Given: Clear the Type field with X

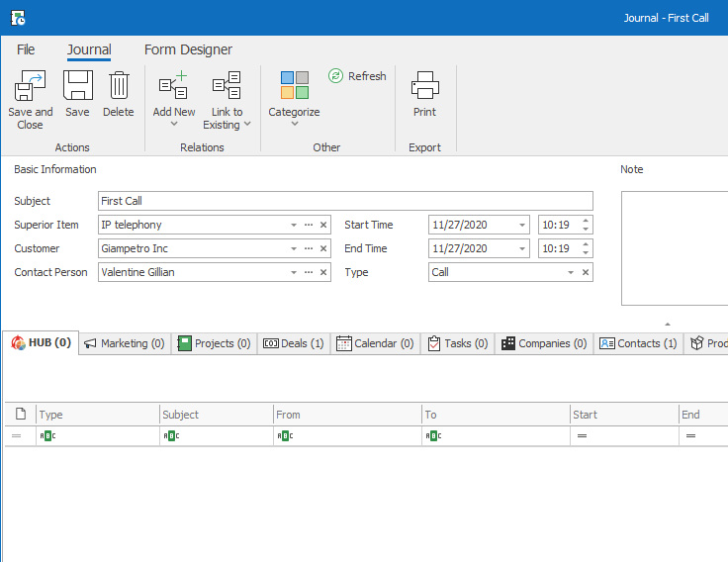Looking at the screenshot, I should tap(586, 273).
